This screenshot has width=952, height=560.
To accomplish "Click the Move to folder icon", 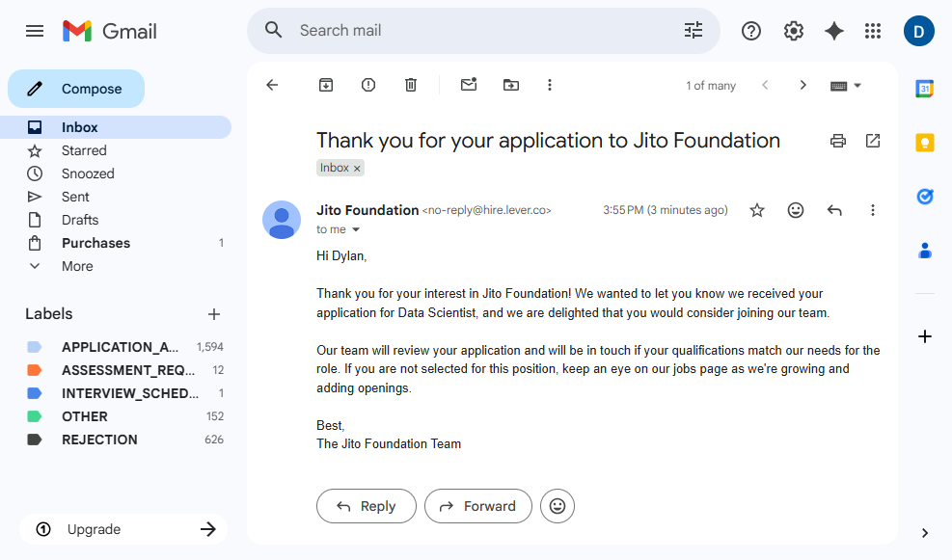I will (x=511, y=85).
